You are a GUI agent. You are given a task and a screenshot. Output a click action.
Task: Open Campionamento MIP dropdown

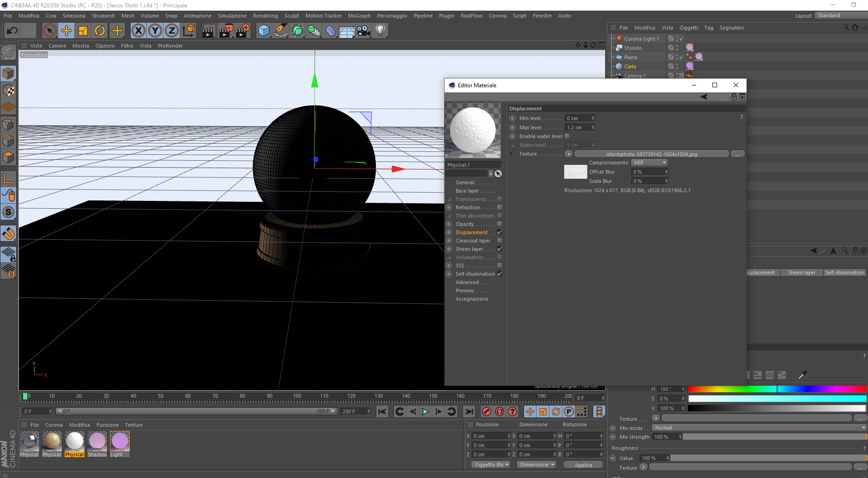point(650,163)
